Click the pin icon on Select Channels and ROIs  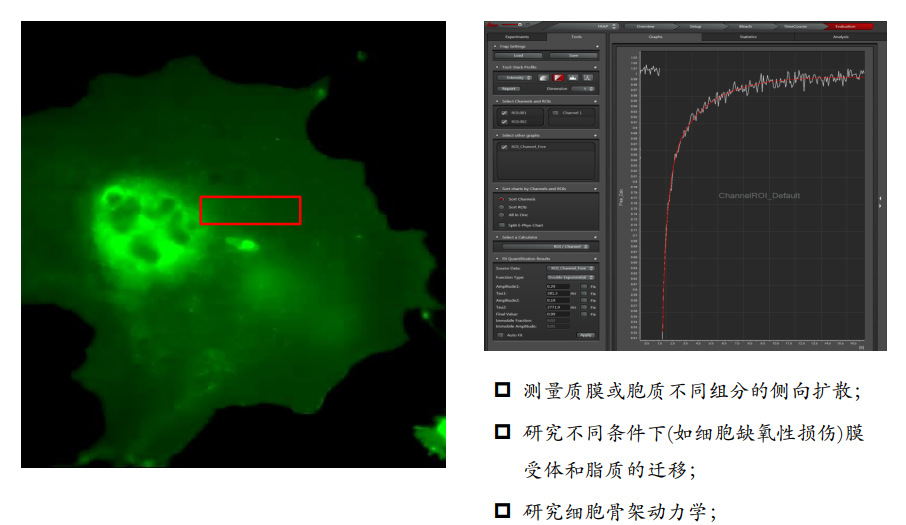pos(595,102)
